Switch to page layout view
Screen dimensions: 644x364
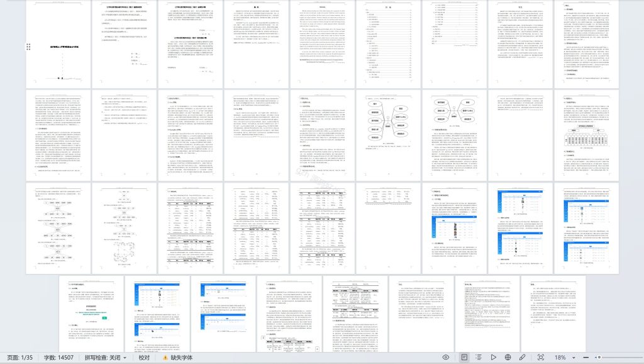(464, 357)
